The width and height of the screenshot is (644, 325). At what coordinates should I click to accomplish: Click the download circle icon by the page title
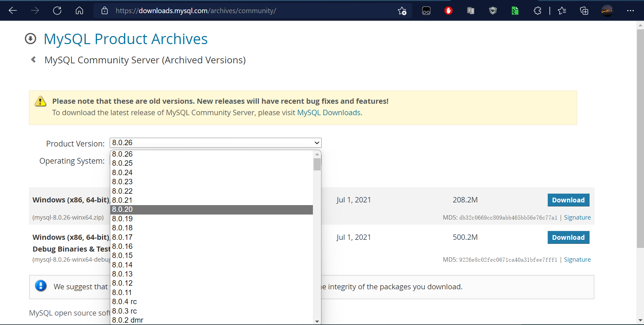[31, 39]
